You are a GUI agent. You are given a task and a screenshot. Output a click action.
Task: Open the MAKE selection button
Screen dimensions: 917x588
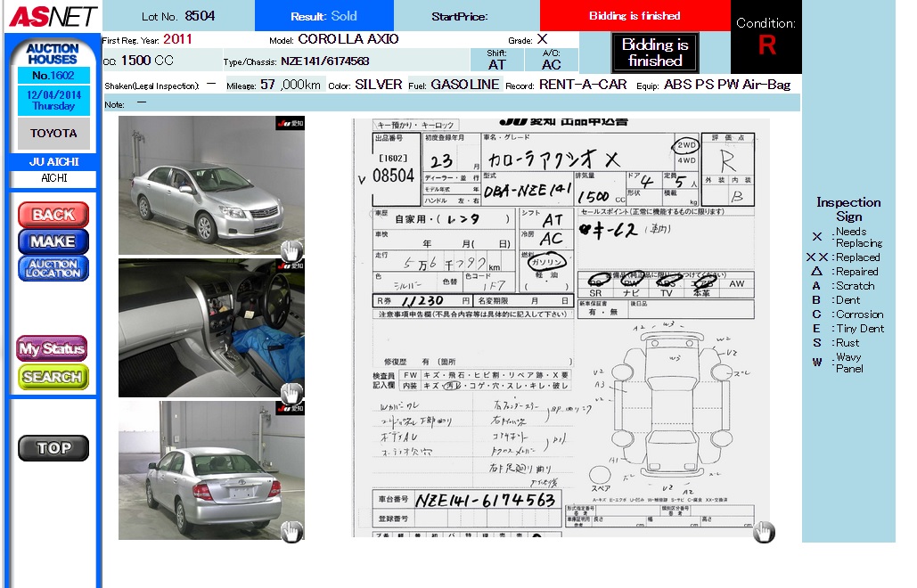pos(53,241)
